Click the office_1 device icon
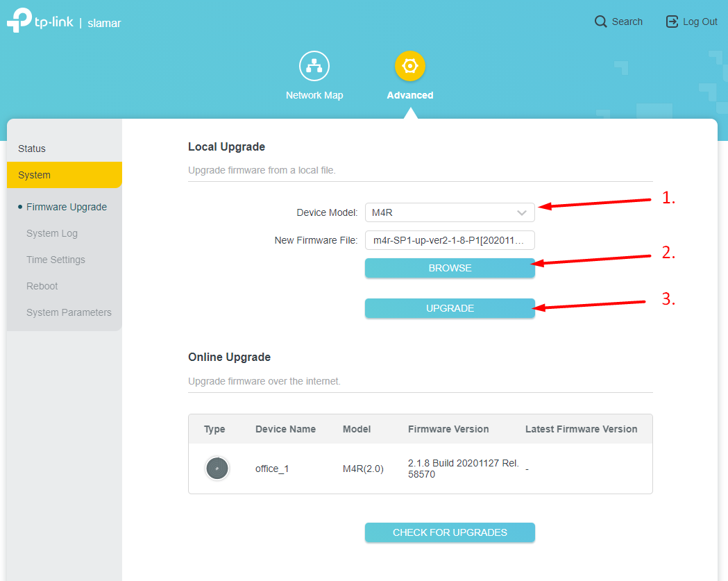The image size is (728, 581). click(217, 469)
